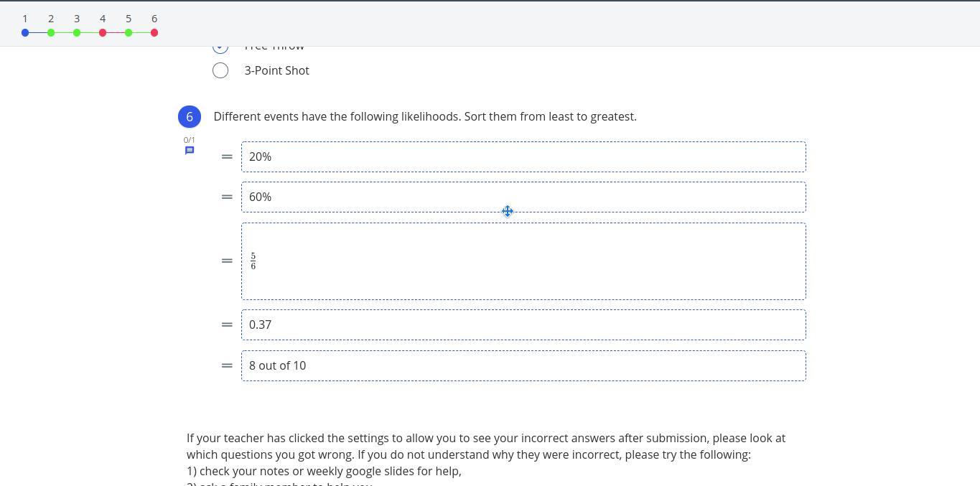Jump to question 1 progress dot
Viewport: 980px width, 486px height.
click(25, 32)
